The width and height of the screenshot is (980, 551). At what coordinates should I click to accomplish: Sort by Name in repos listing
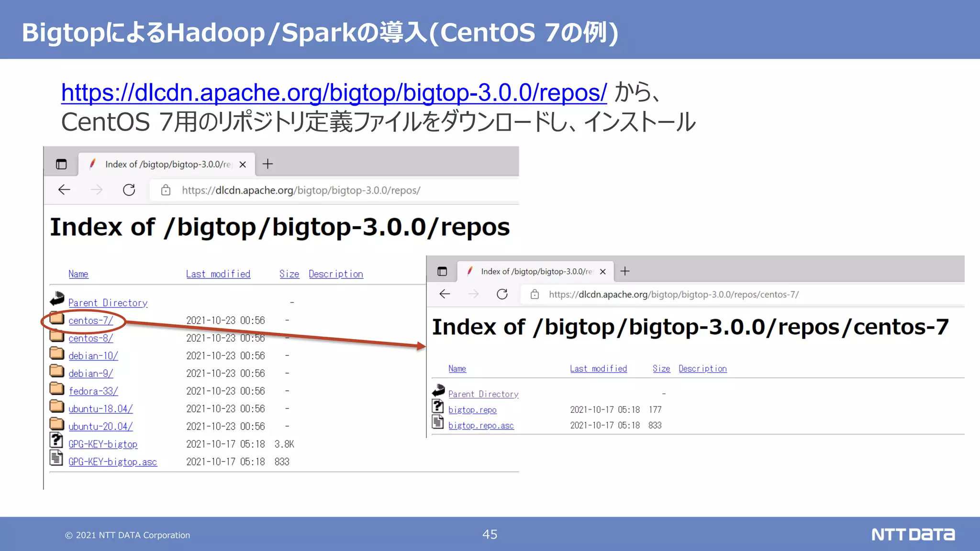[78, 274]
